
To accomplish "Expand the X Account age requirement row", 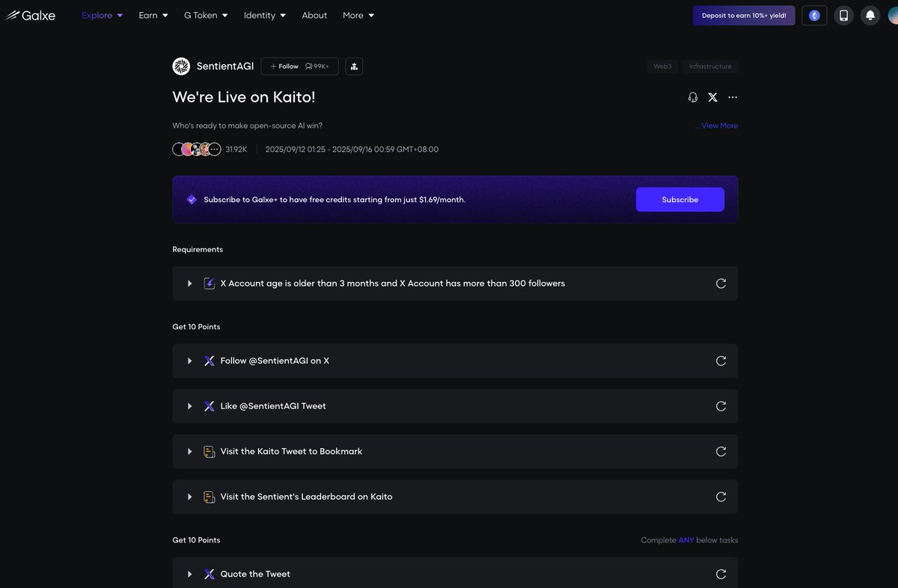I will pos(455,284).
